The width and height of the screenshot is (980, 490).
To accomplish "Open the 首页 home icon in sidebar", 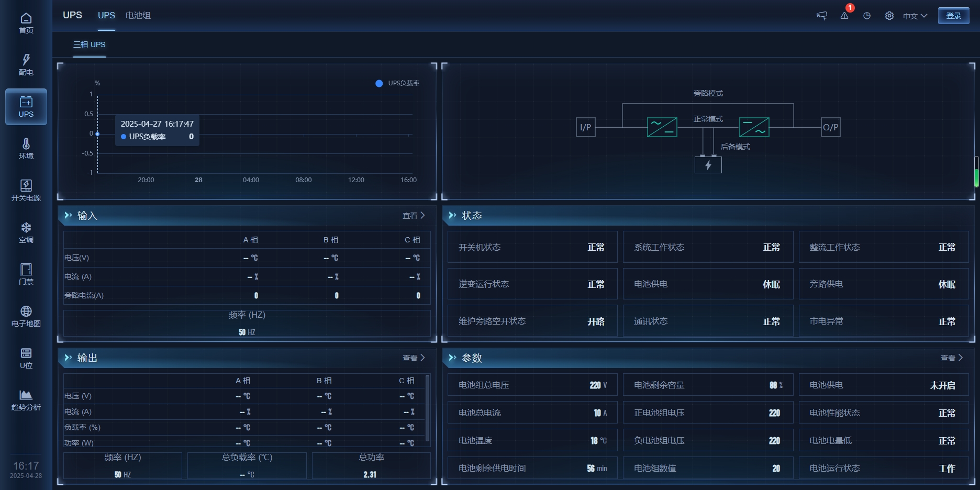I will pos(26,23).
